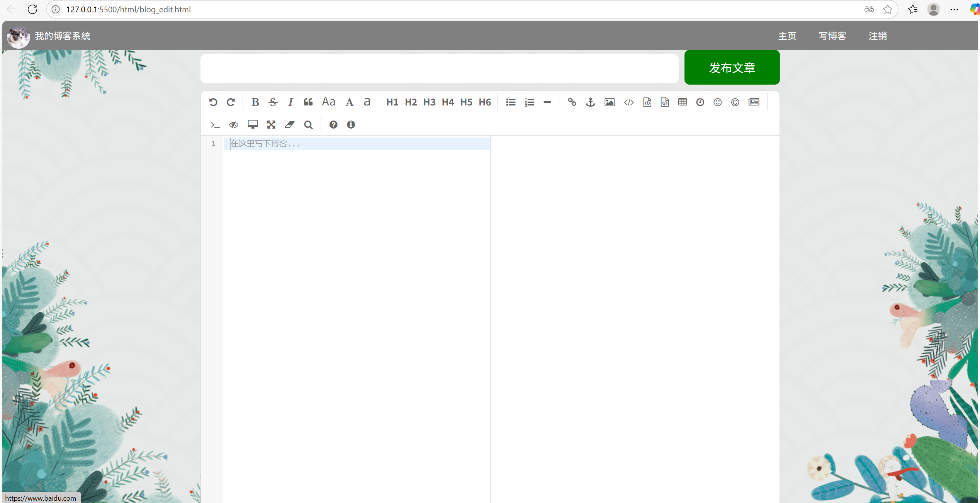Toggle live preview with eye icon

(x=234, y=125)
